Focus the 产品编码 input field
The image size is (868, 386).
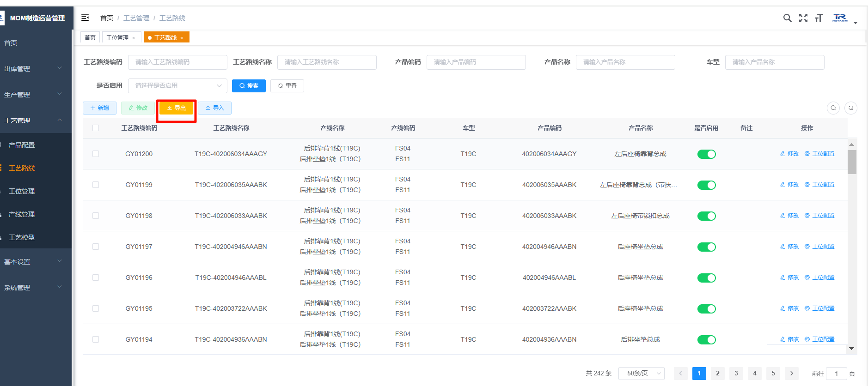(x=476, y=62)
